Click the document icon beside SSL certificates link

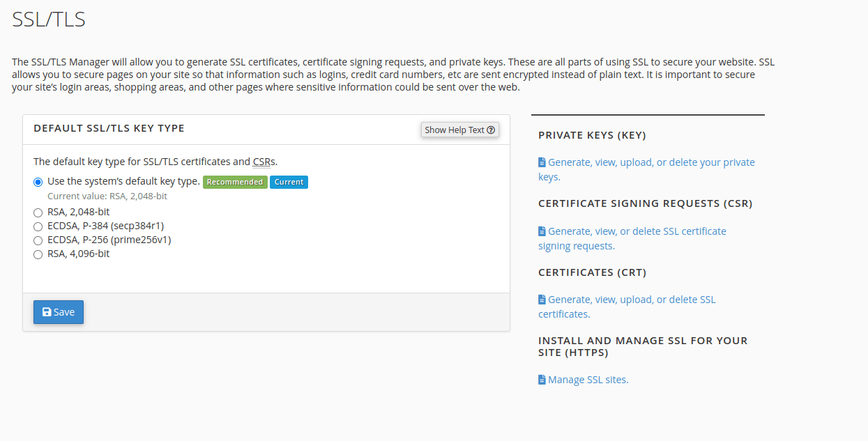(x=542, y=299)
